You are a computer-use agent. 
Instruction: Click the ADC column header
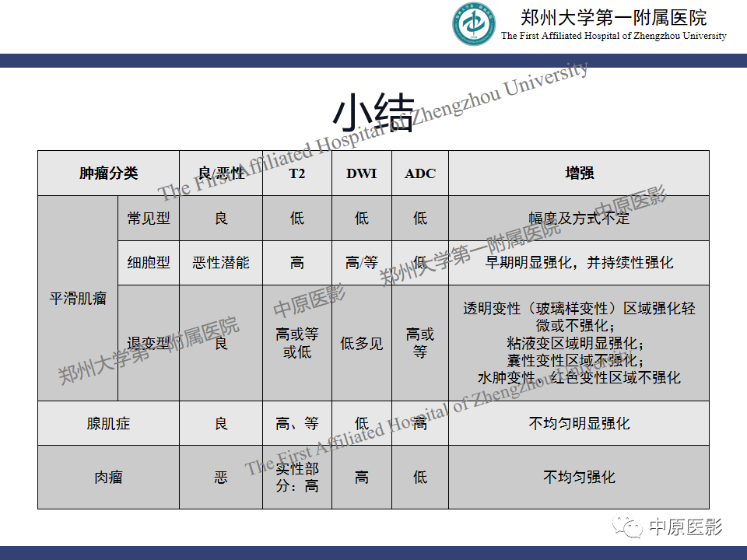420,173
